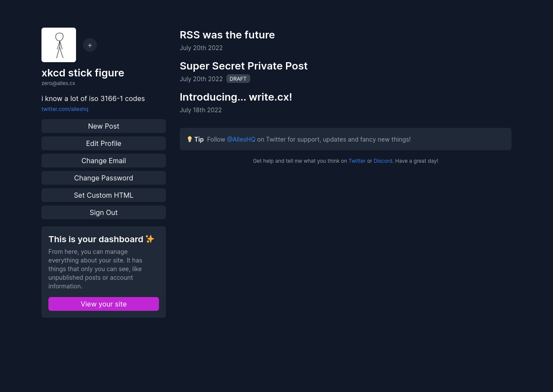Sign Out of the account
This screenshot has height=392, width=553.
(x=104, y=212)
